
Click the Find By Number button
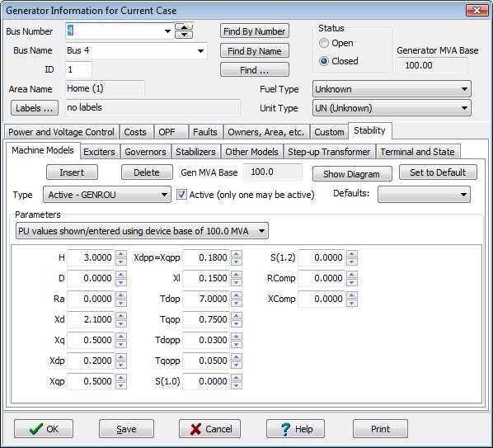click(255, 31)
